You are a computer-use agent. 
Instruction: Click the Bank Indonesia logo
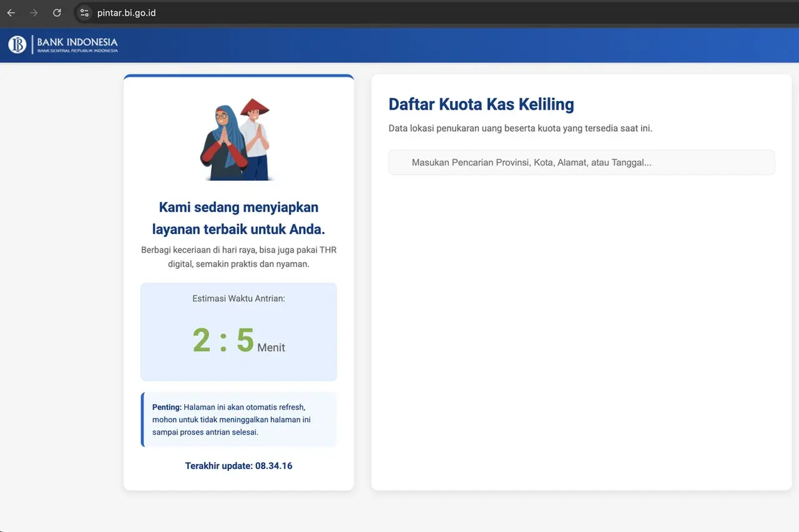[x=62, y=44]
